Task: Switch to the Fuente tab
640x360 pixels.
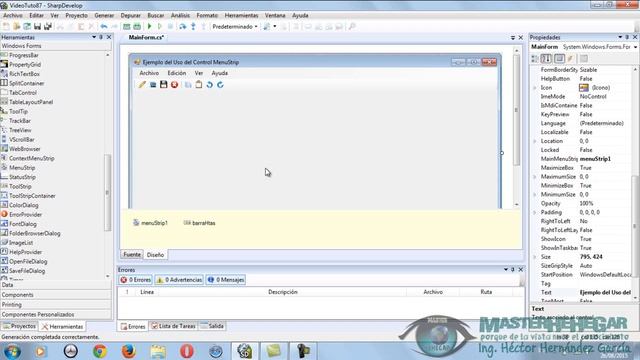Action: coord(132,254)
